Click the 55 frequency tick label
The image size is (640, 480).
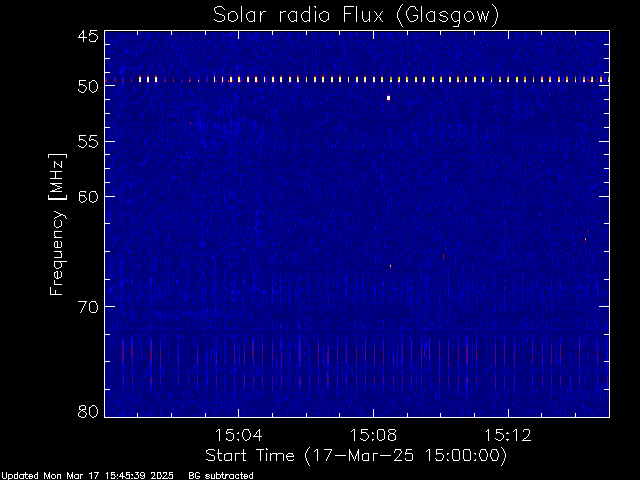pyautogui.click(x=88, y=142)
